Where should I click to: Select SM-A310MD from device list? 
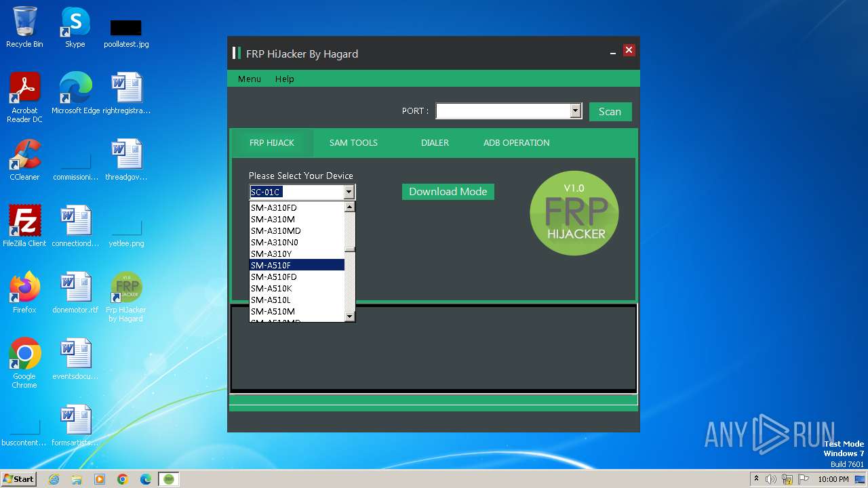pyautogui.click(x=297, y=230)
